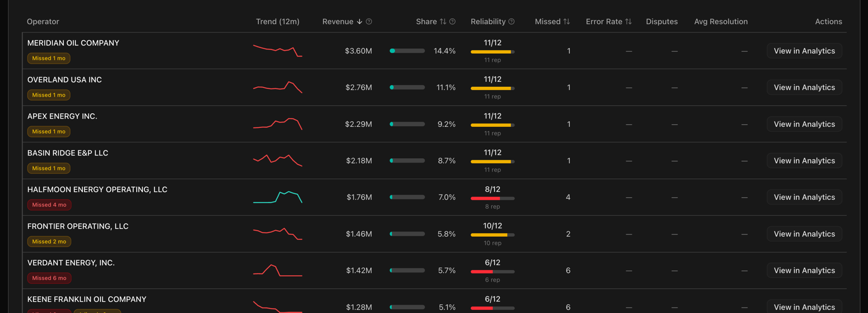Open the Revenue column help icon
The image size is (868, 313).
pyautogui.click(x=369, y=21)
